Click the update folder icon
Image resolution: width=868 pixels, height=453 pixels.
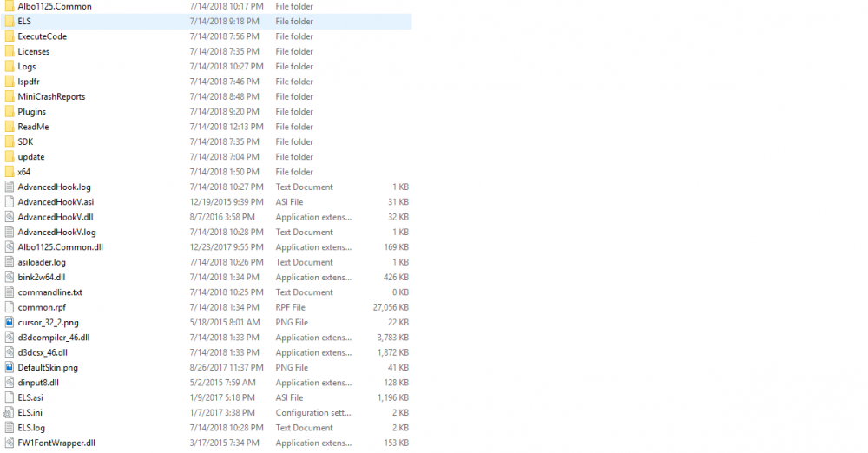tap(9, 157)
